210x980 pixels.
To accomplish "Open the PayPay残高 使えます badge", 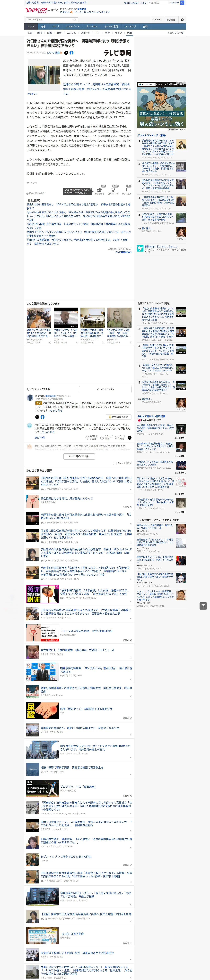I will click(x=149, y=420).
